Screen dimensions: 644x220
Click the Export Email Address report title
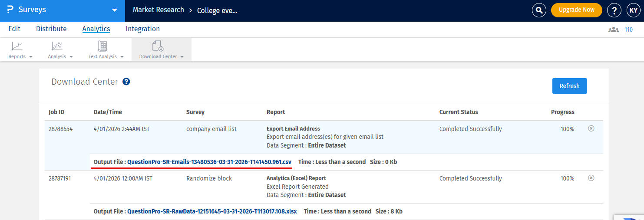coord(293,128)
